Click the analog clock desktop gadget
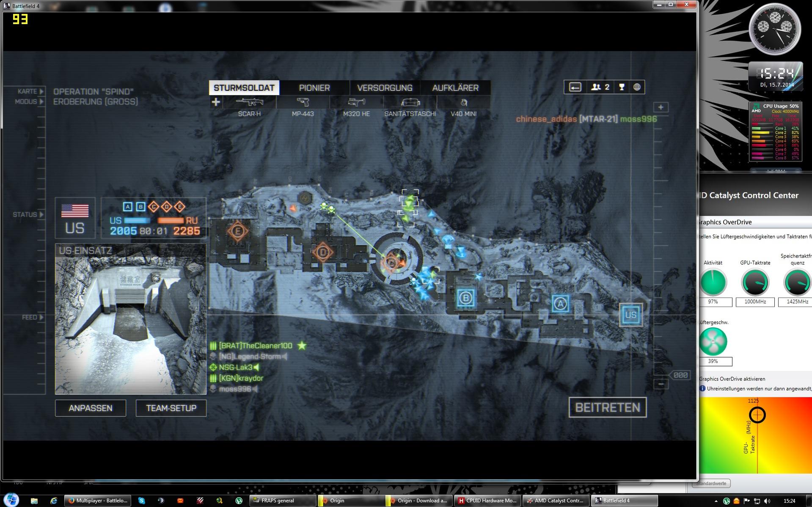The height and width of the screenshot is (507, 812). click(775, 29)
